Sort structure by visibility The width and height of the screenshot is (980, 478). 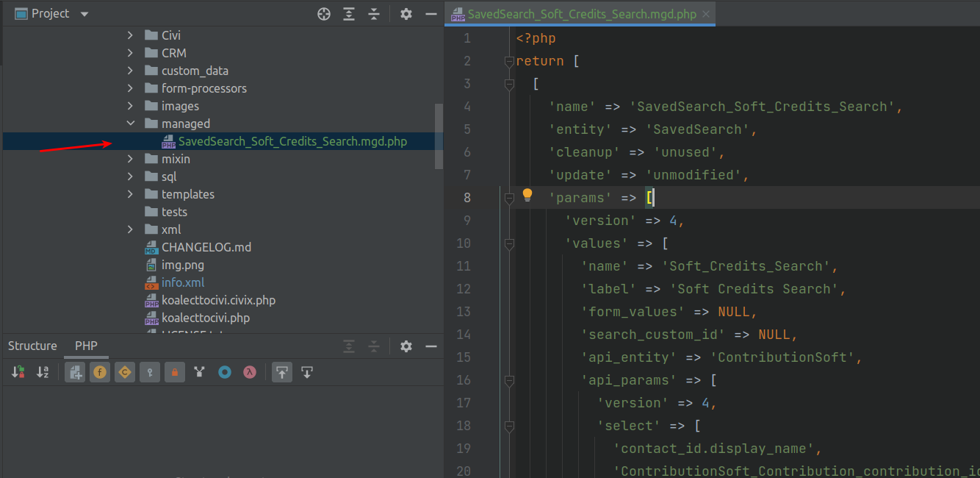pyautogui.click(x=18, y=373)
